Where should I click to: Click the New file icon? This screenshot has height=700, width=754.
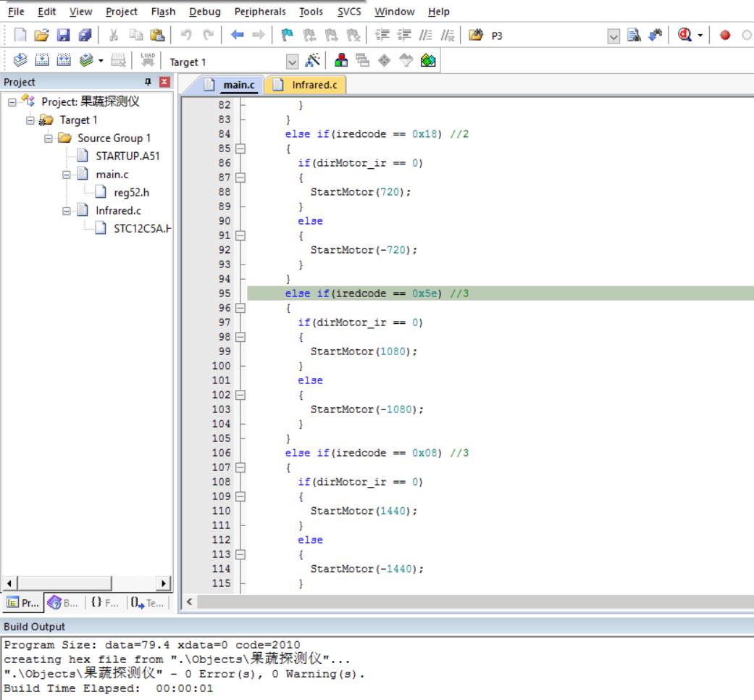point(20,35)
